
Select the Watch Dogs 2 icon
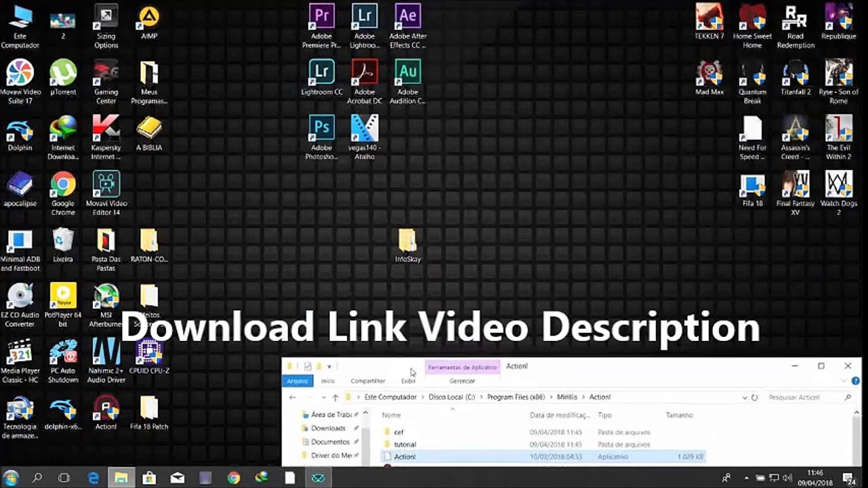839,193
